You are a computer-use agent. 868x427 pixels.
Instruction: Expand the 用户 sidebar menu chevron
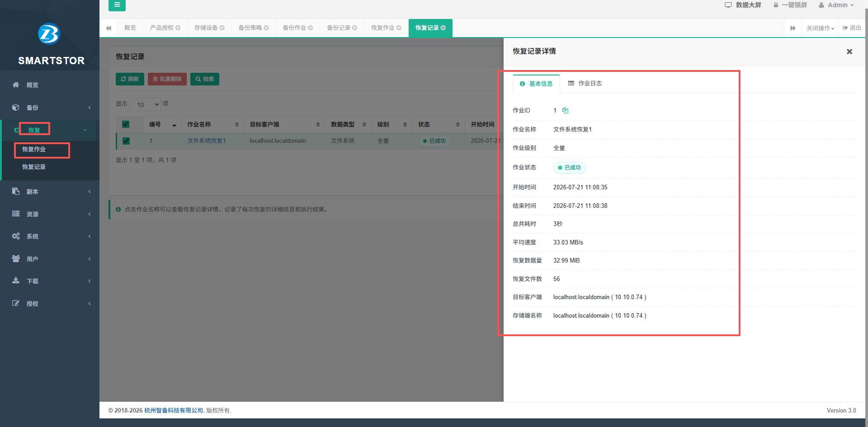coord(90,259)
